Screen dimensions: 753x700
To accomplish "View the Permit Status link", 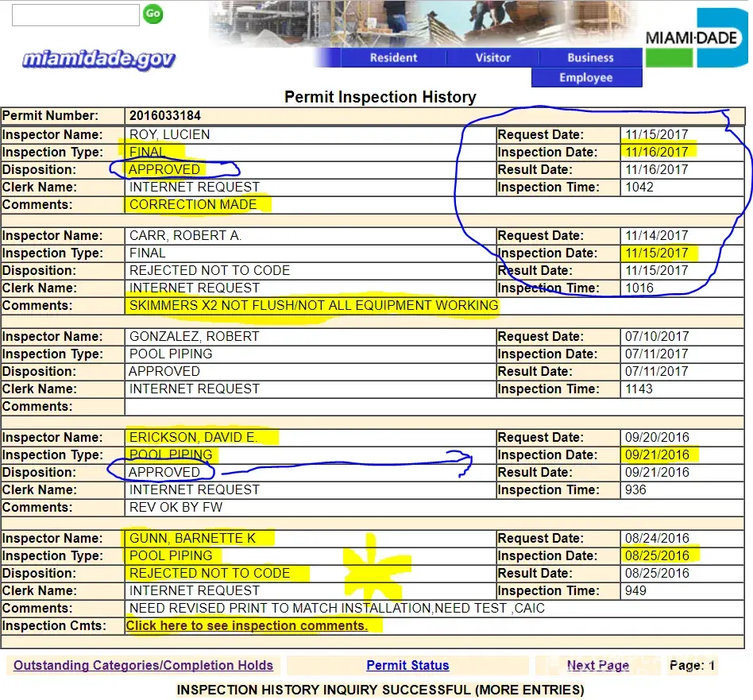I will click(407, 666).
